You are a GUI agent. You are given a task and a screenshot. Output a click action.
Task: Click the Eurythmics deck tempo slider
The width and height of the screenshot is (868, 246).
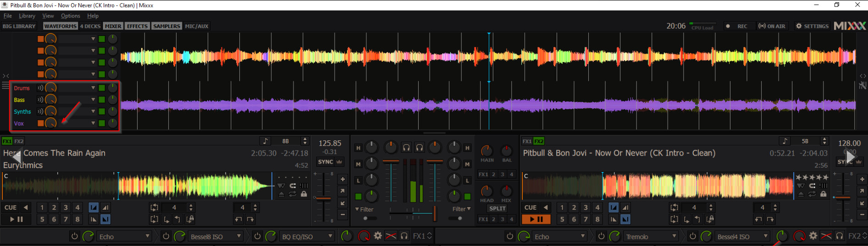[x=324, y=199]
